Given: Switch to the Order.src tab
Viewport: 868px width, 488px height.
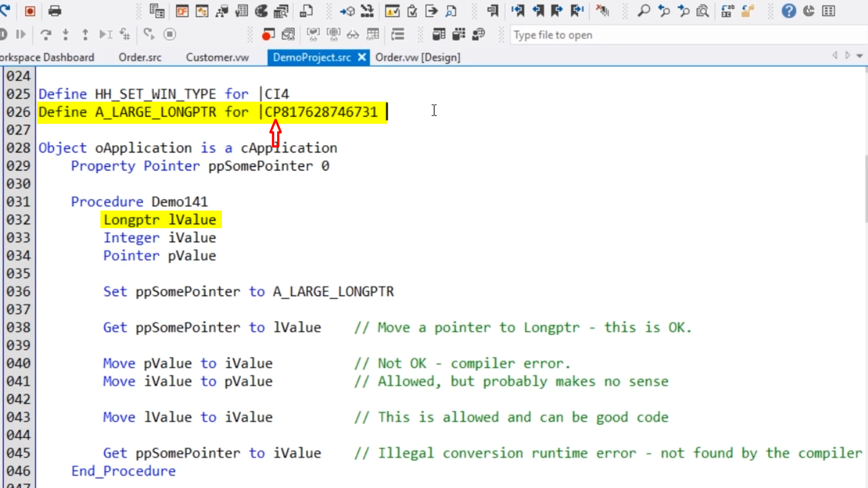Looking at the screenshot, I should coord(140,57).
